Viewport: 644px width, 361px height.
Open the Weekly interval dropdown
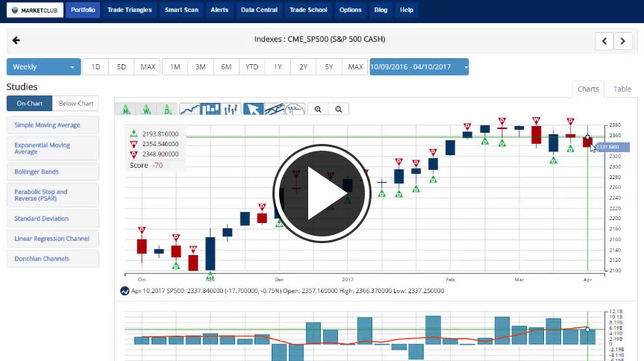pyautogui.click(x=44, y=67)
